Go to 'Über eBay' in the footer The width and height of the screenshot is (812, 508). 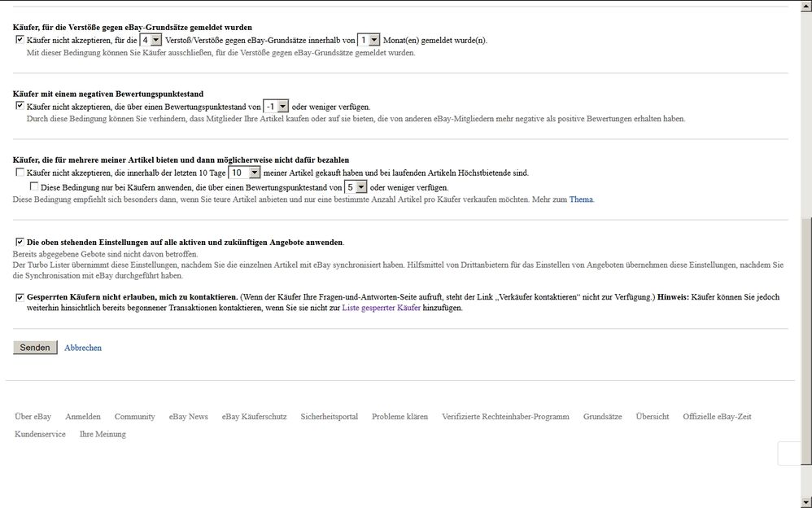[33, 416]
